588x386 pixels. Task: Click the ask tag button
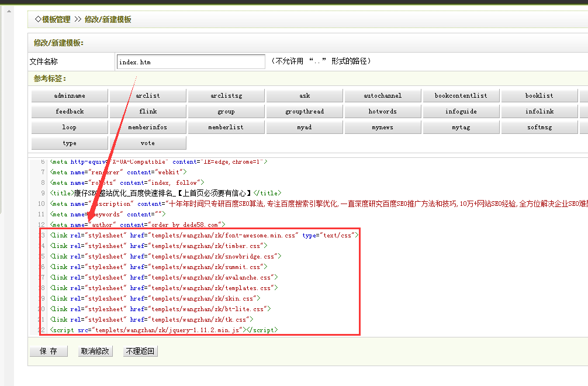pos(305,96)
